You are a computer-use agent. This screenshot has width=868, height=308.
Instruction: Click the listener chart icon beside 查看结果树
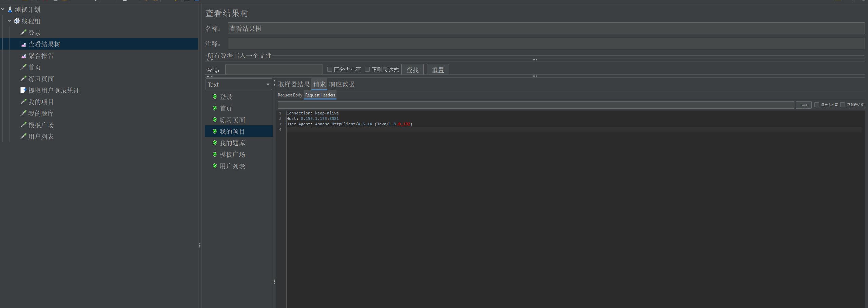pyautogui.click(x=23, y=44)
